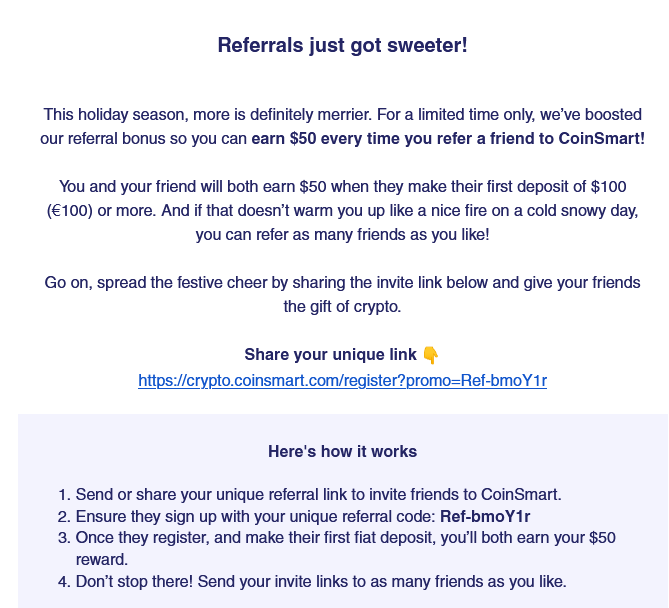The width and height of the screenshot is (669, 608).
Task: Click the list number 1 marker
Action: (x=63, y=495)
